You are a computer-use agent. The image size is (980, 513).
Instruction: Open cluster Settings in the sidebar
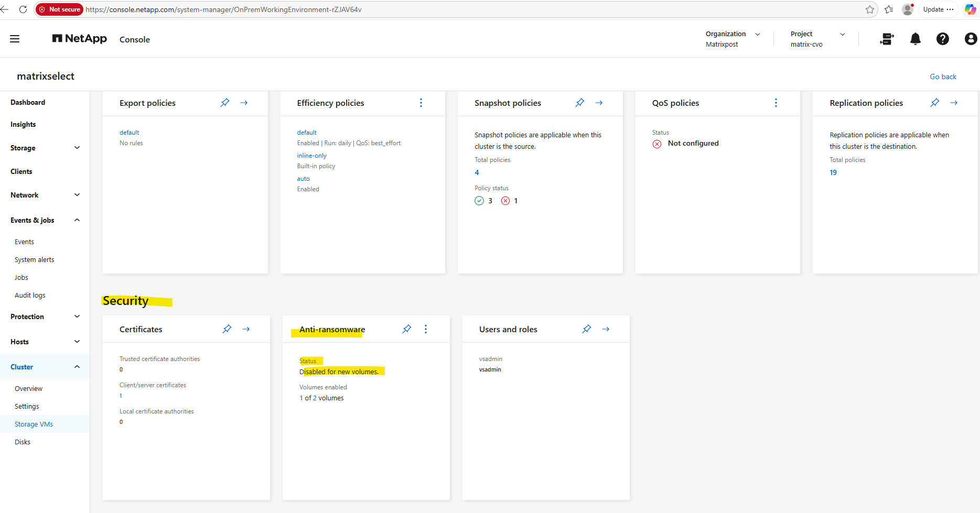tap(27, 406)
